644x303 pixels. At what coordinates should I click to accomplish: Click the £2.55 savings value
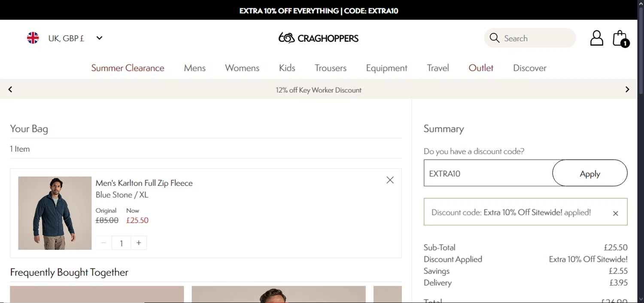[618, 271]
